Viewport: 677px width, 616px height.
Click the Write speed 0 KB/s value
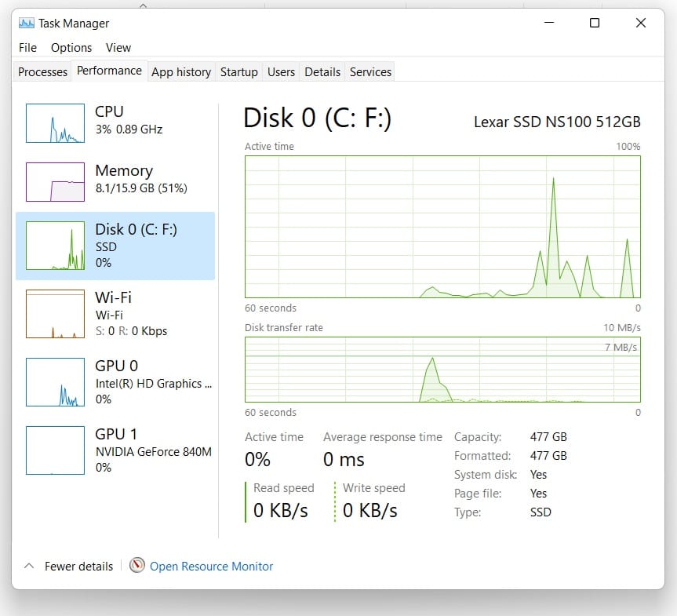370,511
